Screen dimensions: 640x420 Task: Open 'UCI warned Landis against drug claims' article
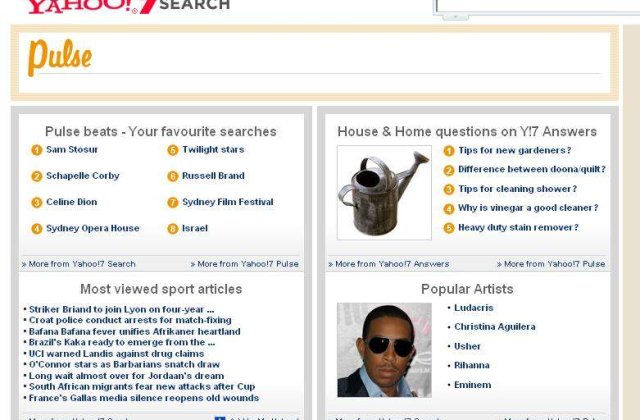[116, 353]
